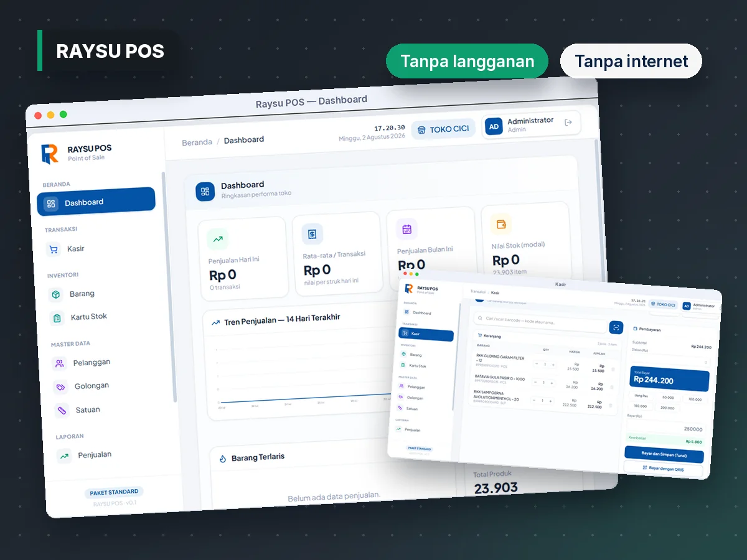Viewport: 747px width, 560px height.
Task: Choose the 50.000 quick amount
Action: [x=668, y=398]
